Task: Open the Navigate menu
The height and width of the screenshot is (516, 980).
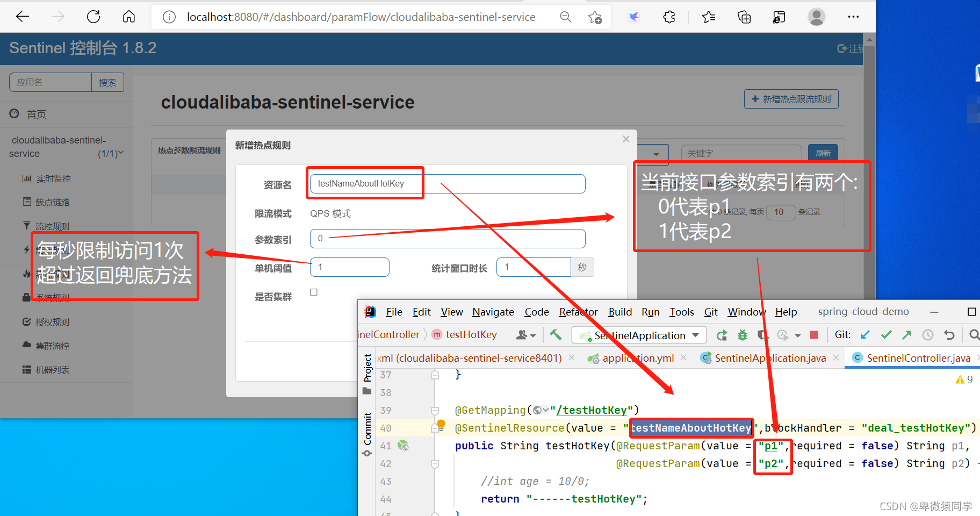Action: click(493, 312)
